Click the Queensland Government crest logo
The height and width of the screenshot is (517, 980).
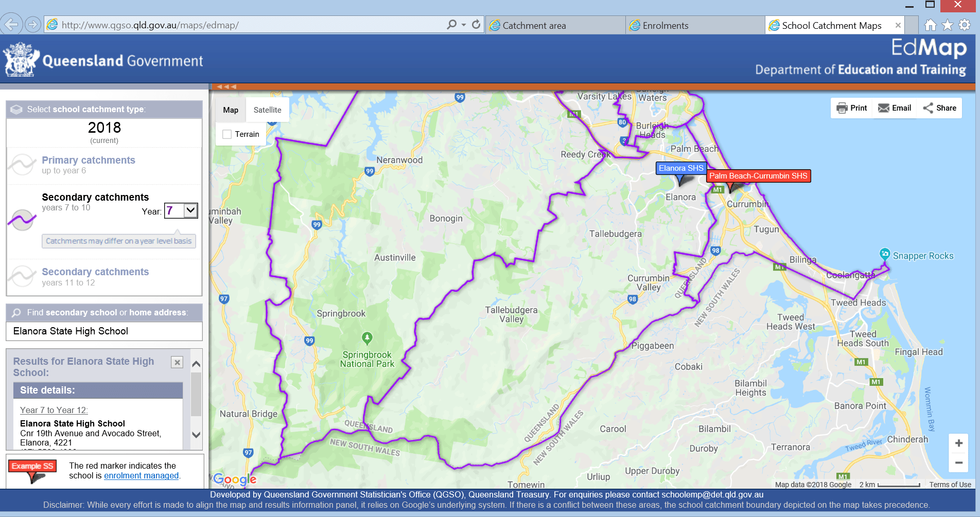[21, 60]
